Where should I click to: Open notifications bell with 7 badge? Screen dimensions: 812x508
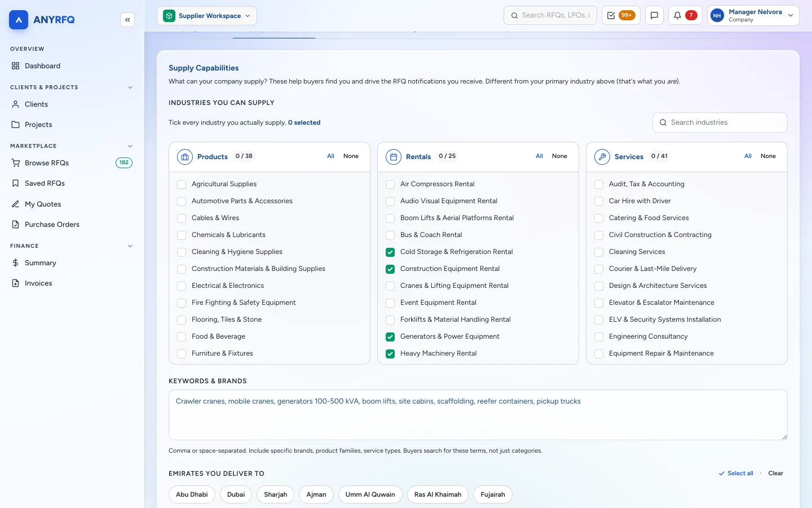[685, 16]
